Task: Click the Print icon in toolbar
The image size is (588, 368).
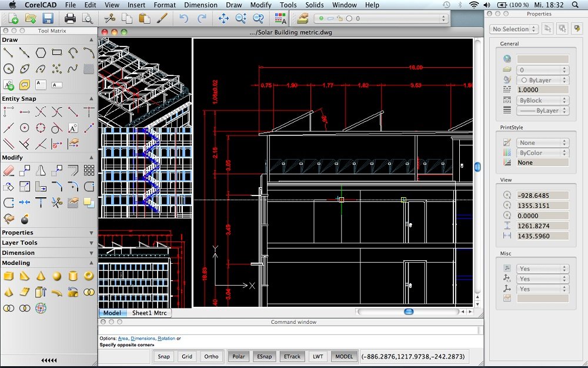Action: tap(70, 19)
